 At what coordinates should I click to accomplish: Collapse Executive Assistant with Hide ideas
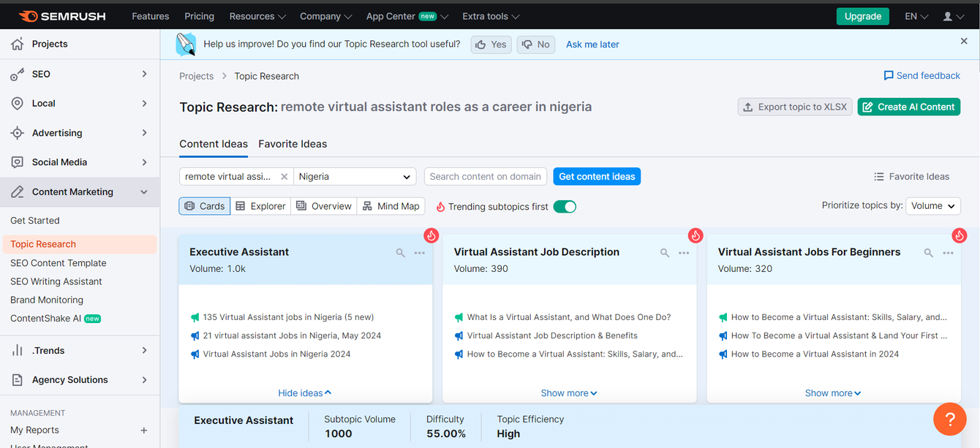pos(305,393)
